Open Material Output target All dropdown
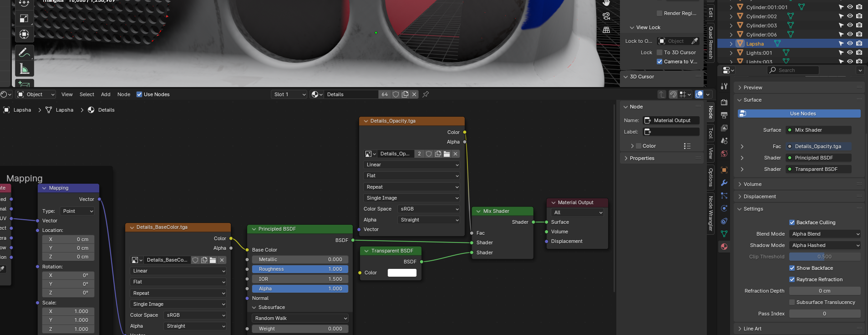The width and height of the screenshot is (868, 335). (x=577, y=212)
